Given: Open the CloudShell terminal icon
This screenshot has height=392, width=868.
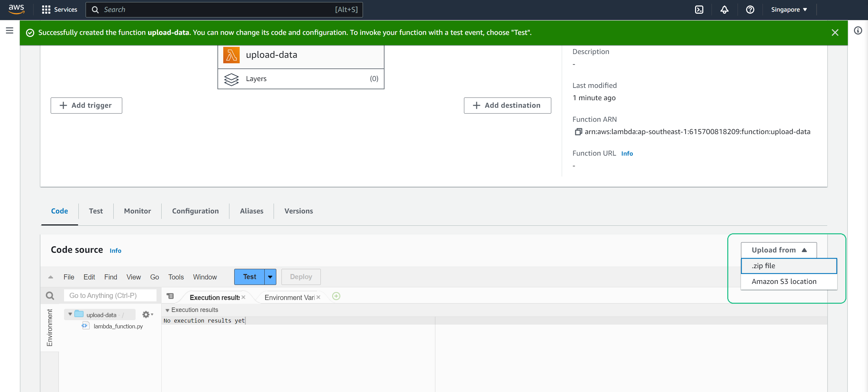Looking at the screenshot, I should pos(699,10).
